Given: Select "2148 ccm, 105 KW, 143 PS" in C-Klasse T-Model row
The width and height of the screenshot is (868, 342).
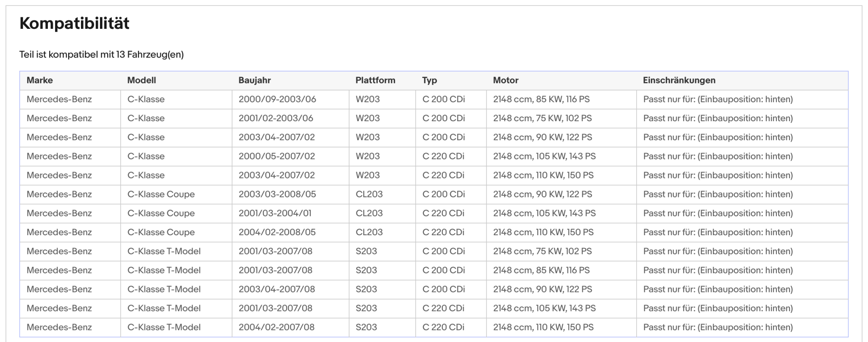Looking at the screenshot, I should 545,308.
